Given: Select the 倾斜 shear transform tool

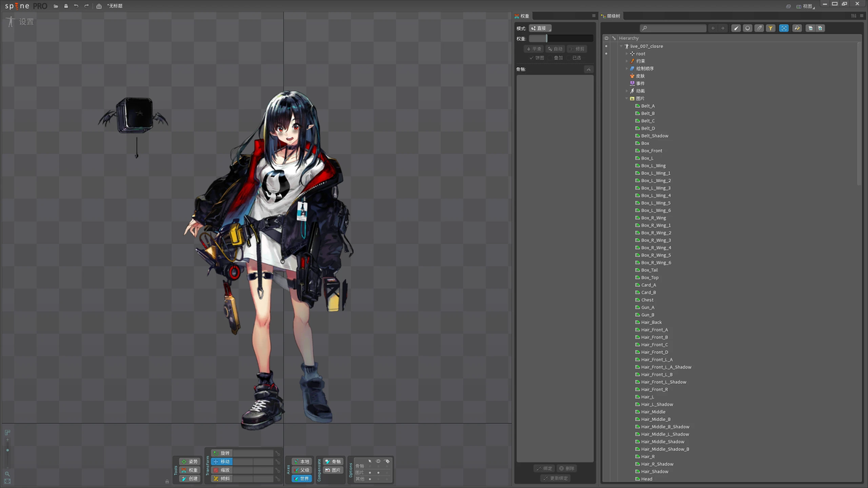Looking at the screenshot, I should [221, 479].
